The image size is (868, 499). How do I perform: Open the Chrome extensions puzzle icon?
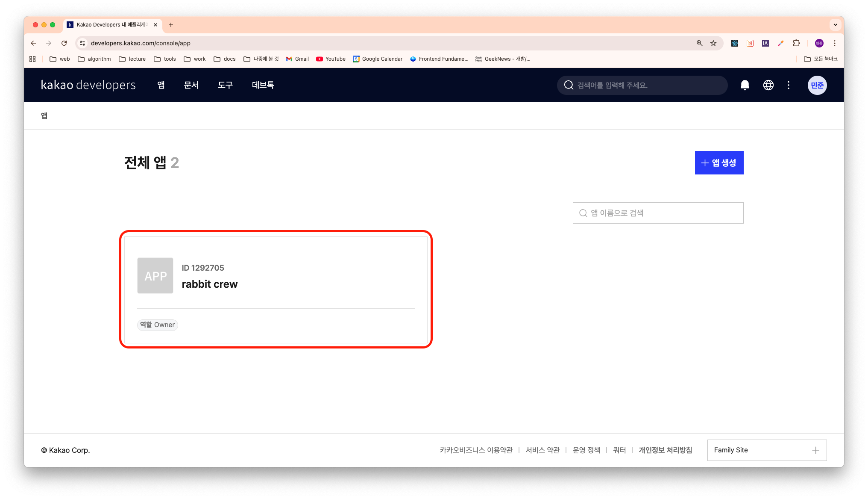(x=796, y=43)
